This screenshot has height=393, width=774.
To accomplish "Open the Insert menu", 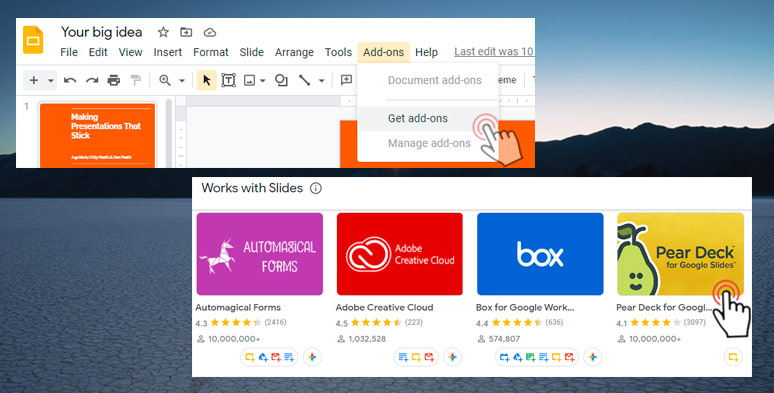I will point(167,52).
